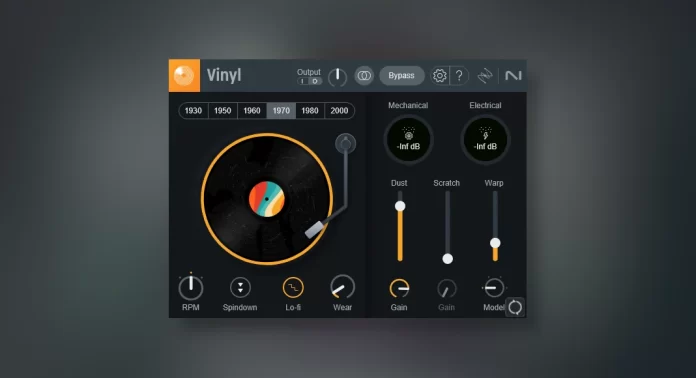Image resolution: width=696 pixels, height=378 pixels.
Task: Toggle the stereo/mono overlapping circles button
Action: tap(364, 76)
